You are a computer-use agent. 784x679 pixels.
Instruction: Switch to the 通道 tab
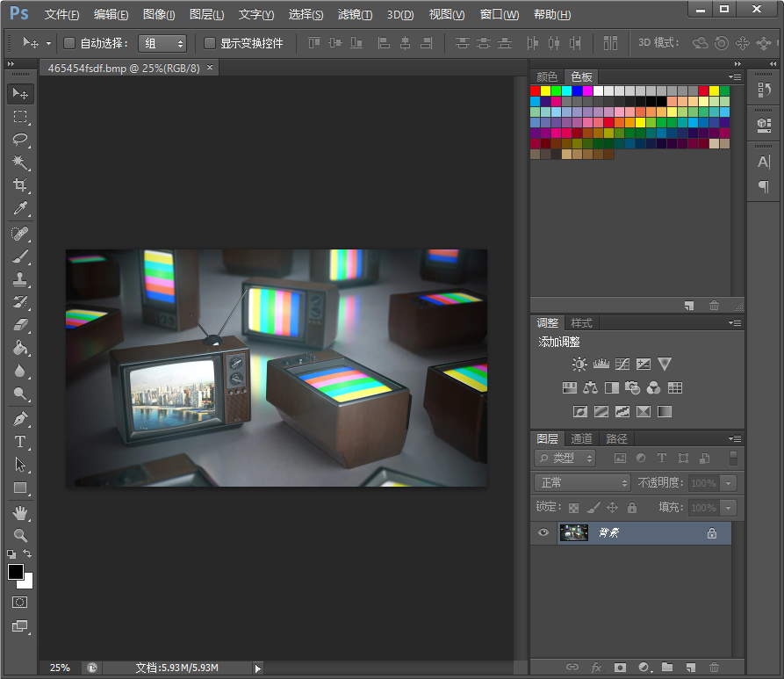coord(580,438)
